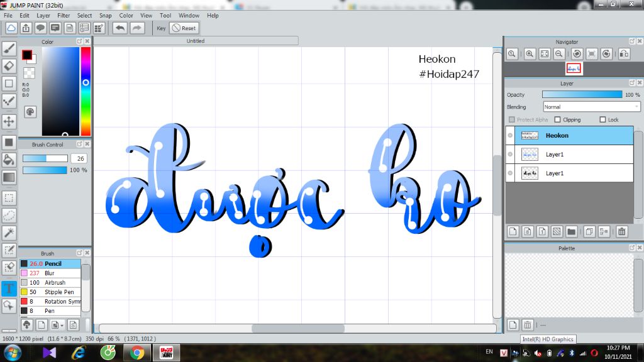Click the hue color strip

(x=86, y=91)
